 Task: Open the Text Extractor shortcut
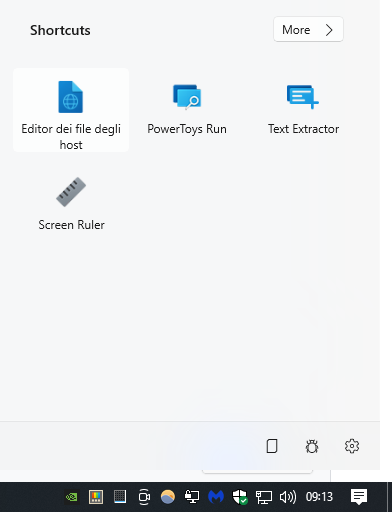point(303,110)
